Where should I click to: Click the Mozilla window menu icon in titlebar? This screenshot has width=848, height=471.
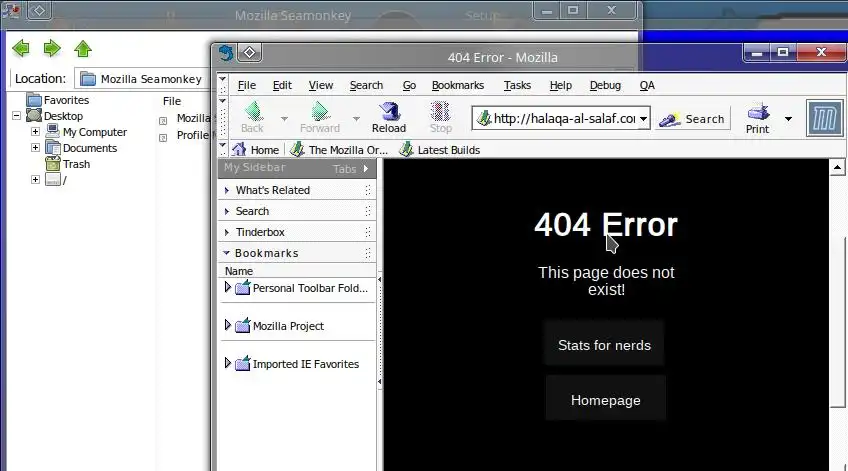pos(226,53)
